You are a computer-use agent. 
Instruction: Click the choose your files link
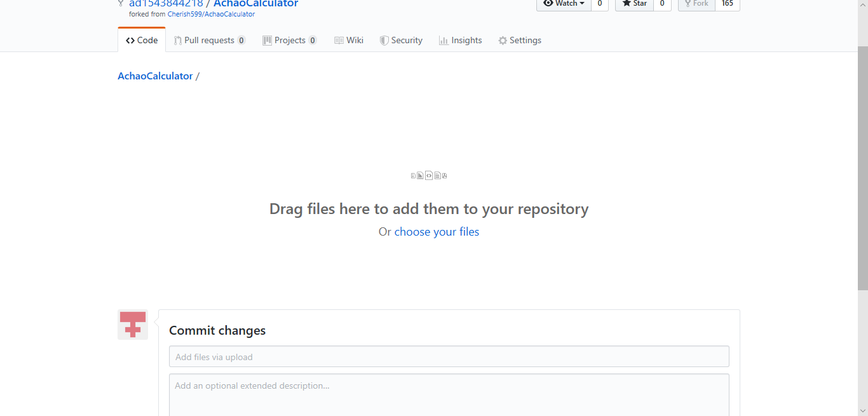437,232
